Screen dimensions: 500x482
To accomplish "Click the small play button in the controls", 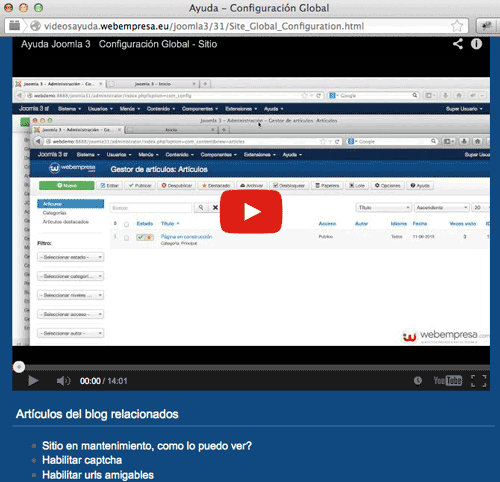I will tap(33, 381).
